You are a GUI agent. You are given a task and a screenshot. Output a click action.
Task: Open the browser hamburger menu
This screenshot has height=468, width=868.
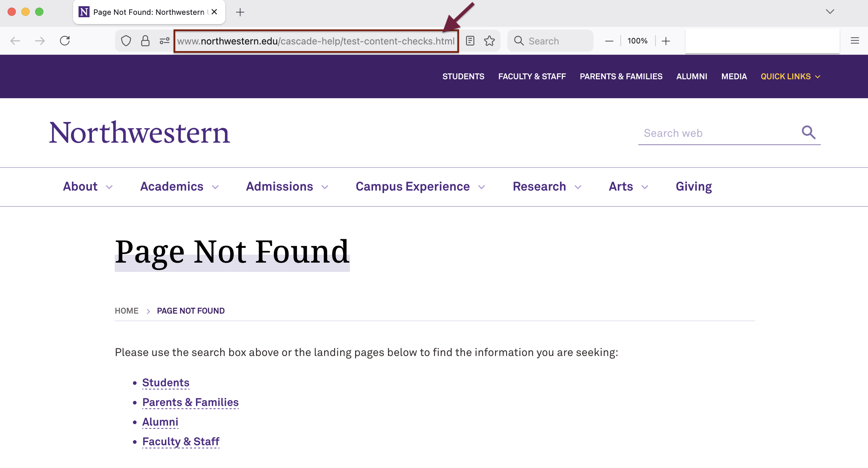tap(855, 41)
